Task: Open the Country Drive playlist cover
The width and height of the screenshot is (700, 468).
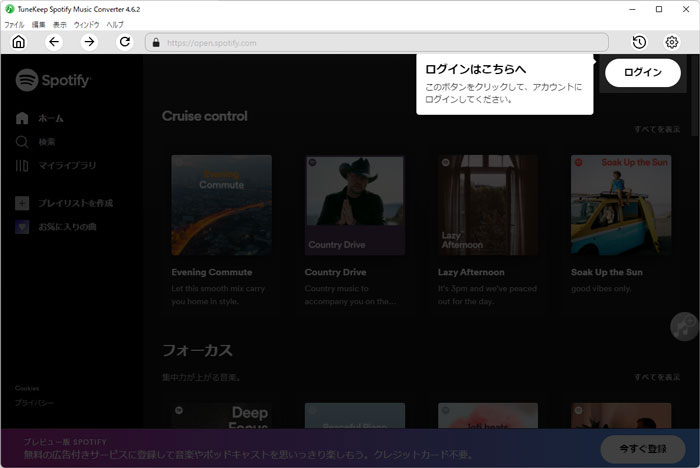Action: pos(355,205)
